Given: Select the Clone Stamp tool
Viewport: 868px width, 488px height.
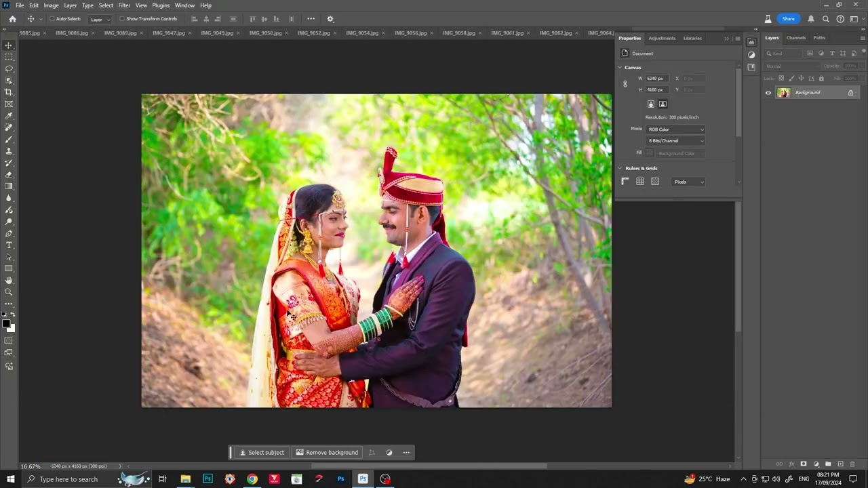Looking at the screenshot, I should click(9, 151).
